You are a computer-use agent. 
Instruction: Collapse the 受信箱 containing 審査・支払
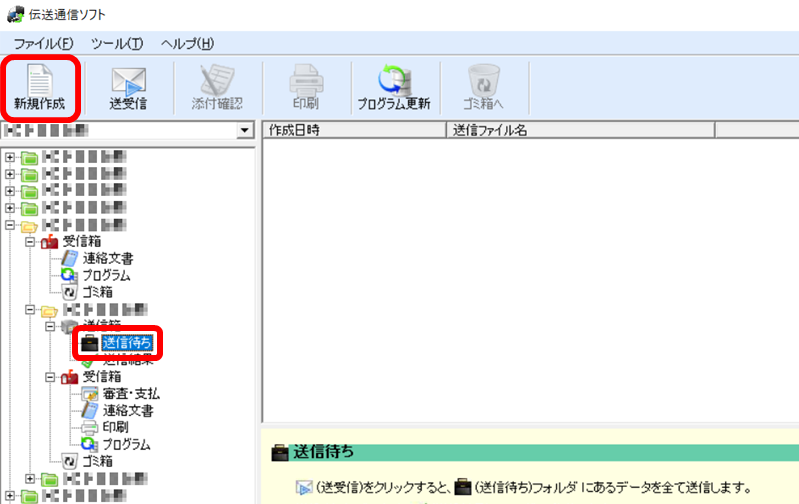50,377
